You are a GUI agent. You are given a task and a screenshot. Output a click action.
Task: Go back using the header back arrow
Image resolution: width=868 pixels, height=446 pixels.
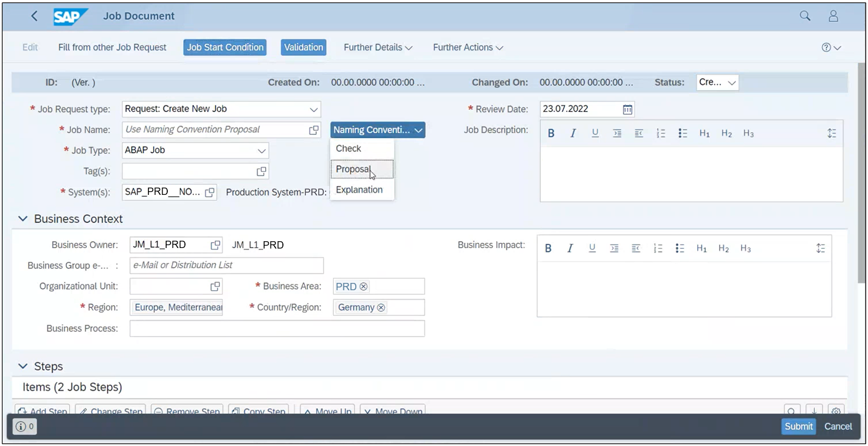coord(34,16)
